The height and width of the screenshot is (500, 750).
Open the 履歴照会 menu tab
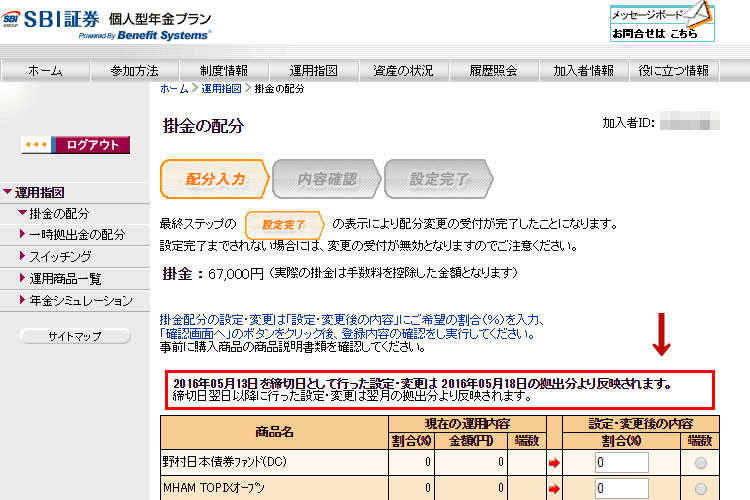click(493, 71)
